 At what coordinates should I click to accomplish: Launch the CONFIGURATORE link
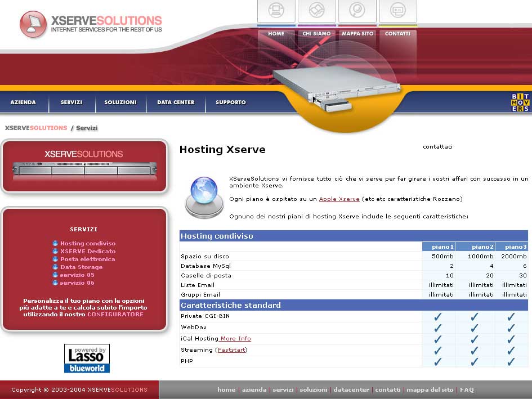(x=115, y=314)
